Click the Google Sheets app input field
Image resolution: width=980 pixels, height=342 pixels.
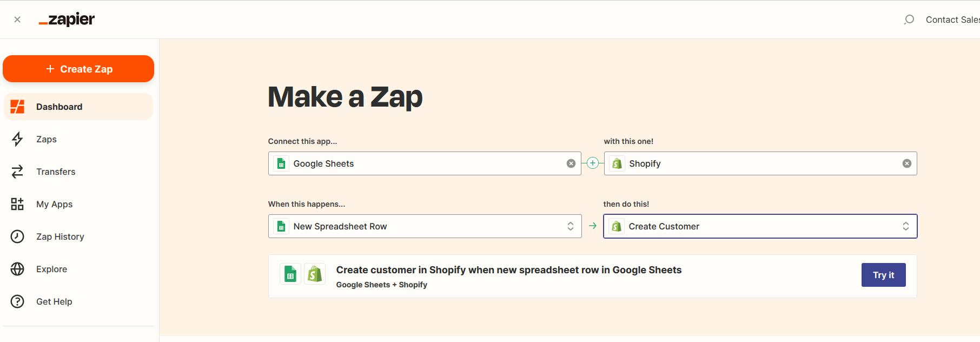(422, 163)
